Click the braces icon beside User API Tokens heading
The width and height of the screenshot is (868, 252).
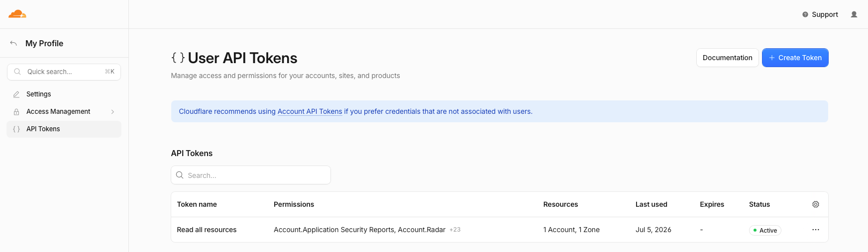coord(178,58)
